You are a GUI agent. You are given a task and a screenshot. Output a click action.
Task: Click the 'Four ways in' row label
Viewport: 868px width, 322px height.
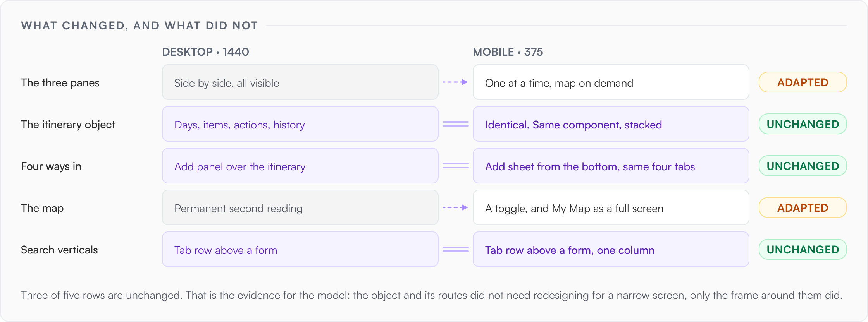51,166
